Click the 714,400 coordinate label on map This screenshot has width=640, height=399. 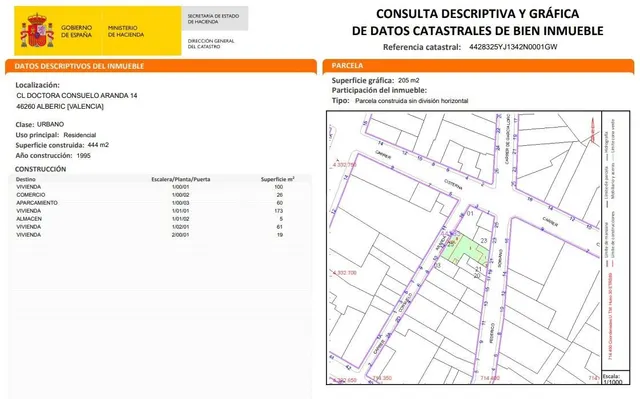[x=490, y=378]
